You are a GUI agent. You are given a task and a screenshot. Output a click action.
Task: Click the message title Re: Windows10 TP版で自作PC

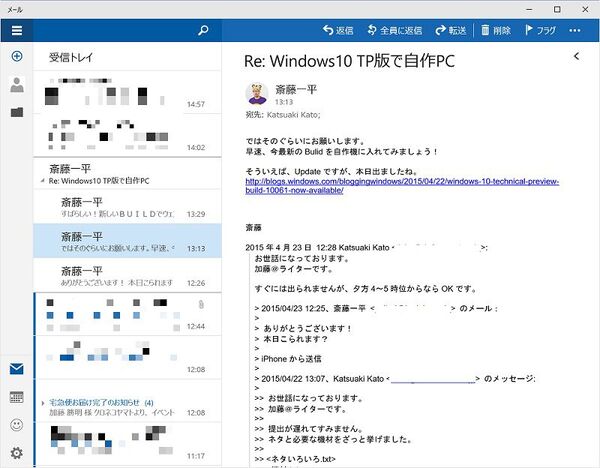(x=349, y=61)
